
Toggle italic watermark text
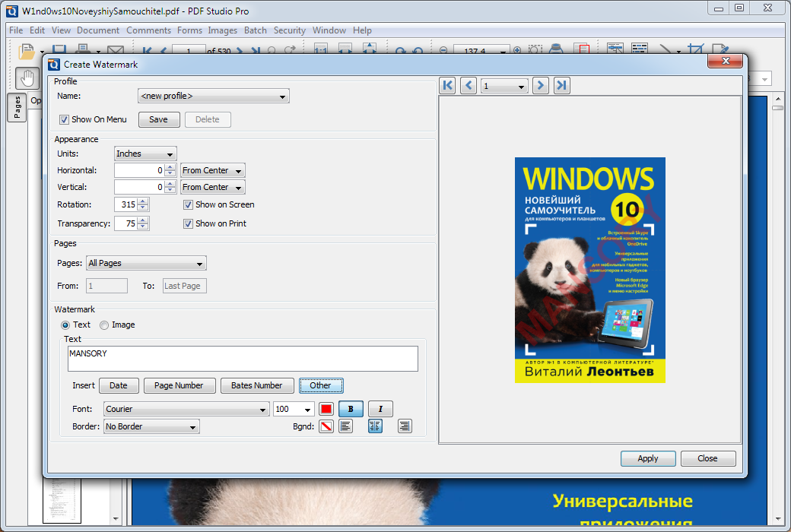tap(380, 409)
